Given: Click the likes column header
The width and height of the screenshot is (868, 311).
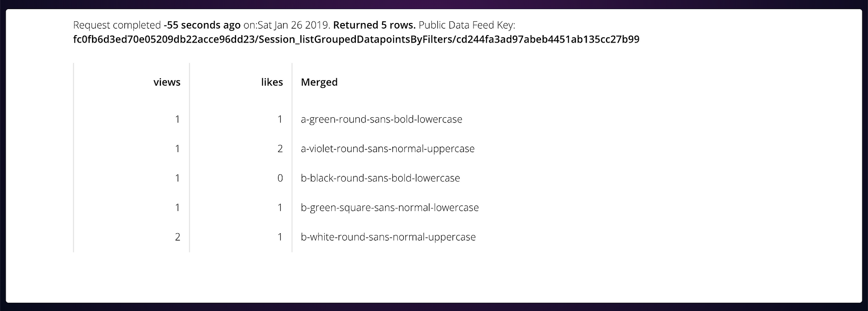Looking at the screenshot, I should pos(272,82).
